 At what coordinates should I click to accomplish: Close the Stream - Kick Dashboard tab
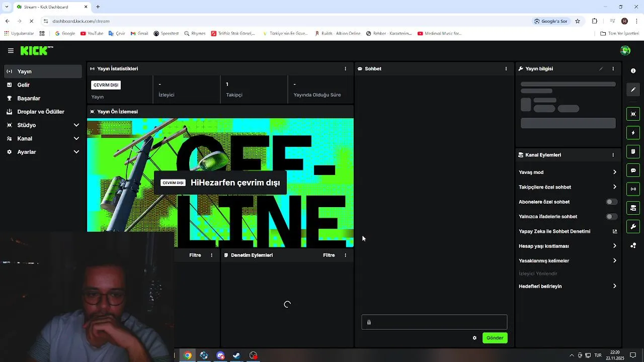(86, 7)
